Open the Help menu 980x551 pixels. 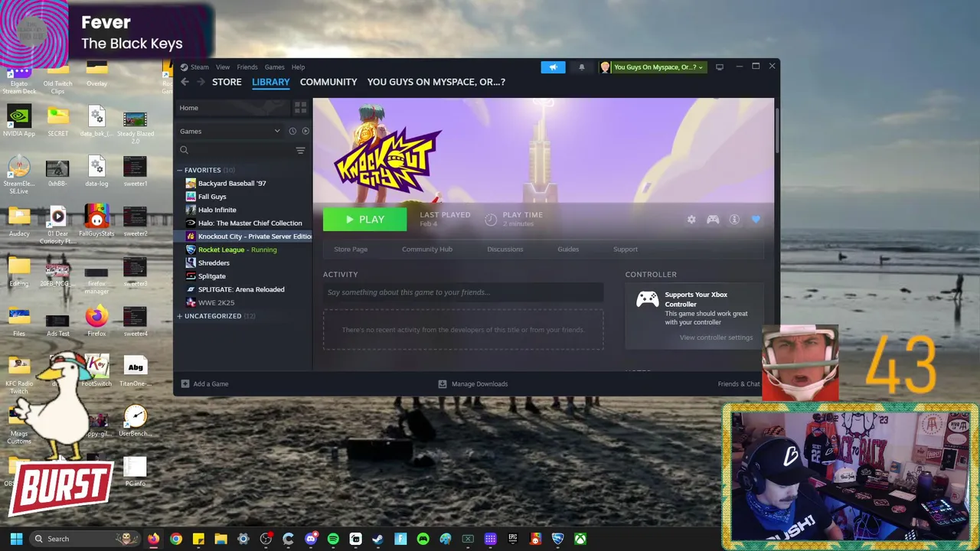(298, 67)
